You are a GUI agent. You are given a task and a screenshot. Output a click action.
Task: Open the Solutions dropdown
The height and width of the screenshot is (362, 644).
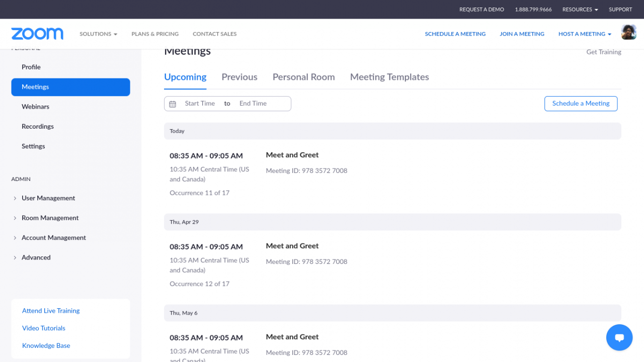(x=98, y=34)
